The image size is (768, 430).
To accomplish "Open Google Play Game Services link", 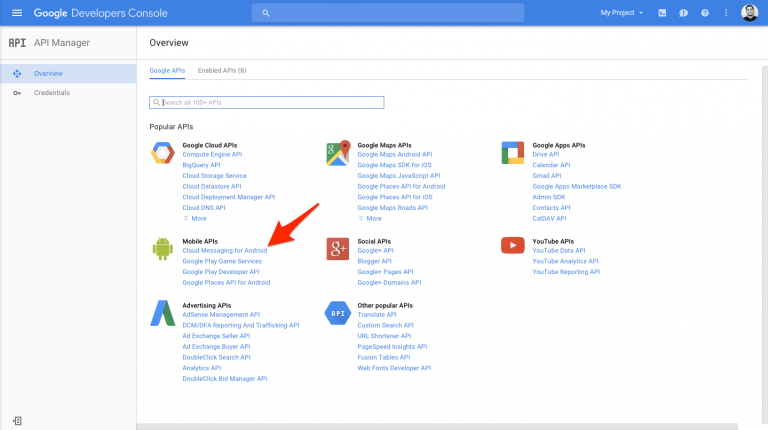I will click(x=222, y=261).
